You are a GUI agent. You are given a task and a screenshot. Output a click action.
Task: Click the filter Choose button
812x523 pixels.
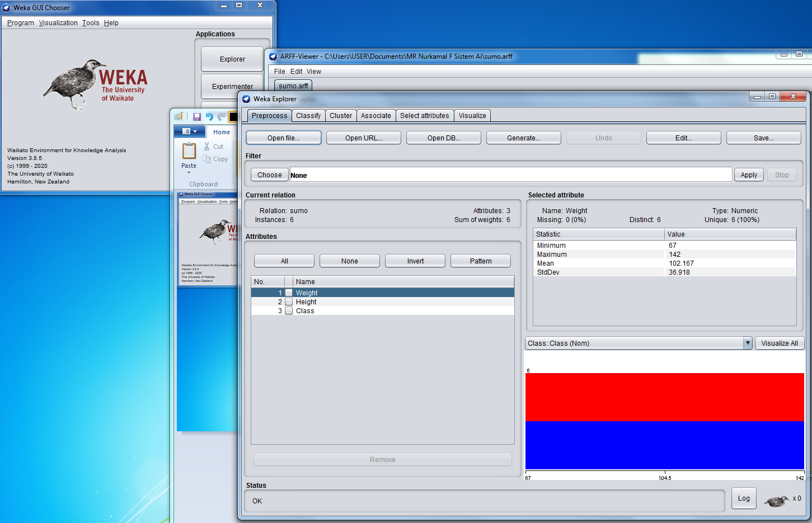270,175
